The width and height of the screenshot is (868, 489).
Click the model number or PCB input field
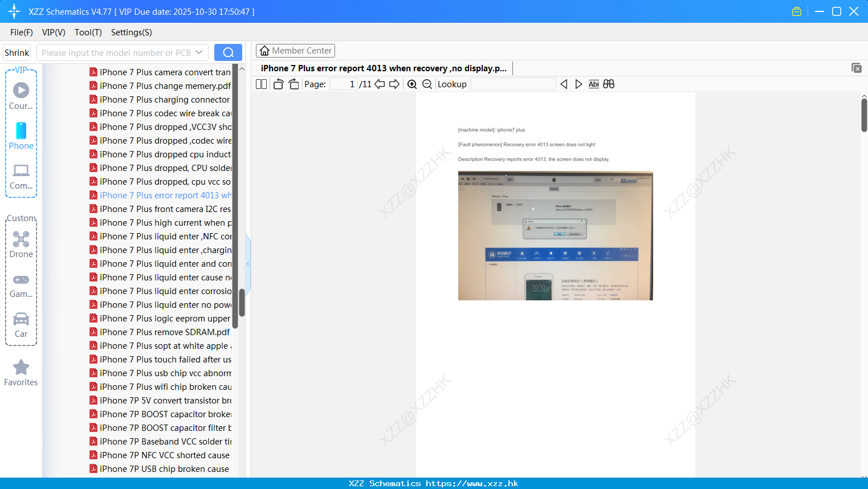pyautogui.click(x=116, y=52)
